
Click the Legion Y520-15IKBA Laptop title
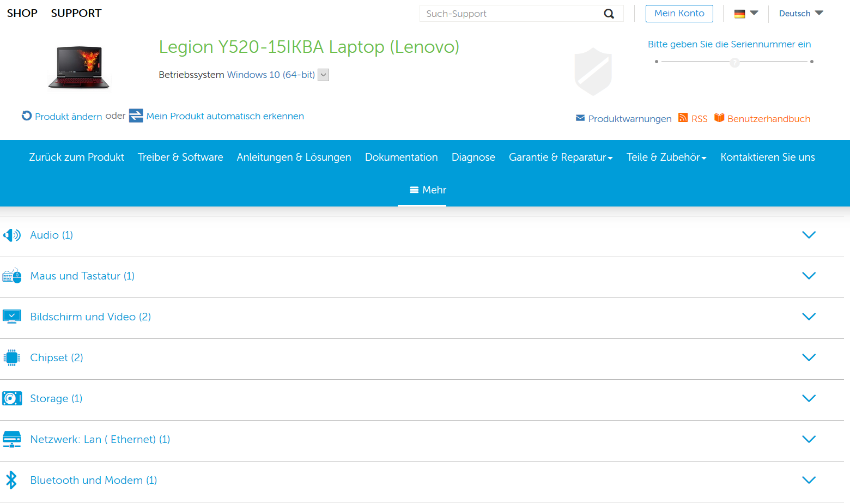click(309, 47)
